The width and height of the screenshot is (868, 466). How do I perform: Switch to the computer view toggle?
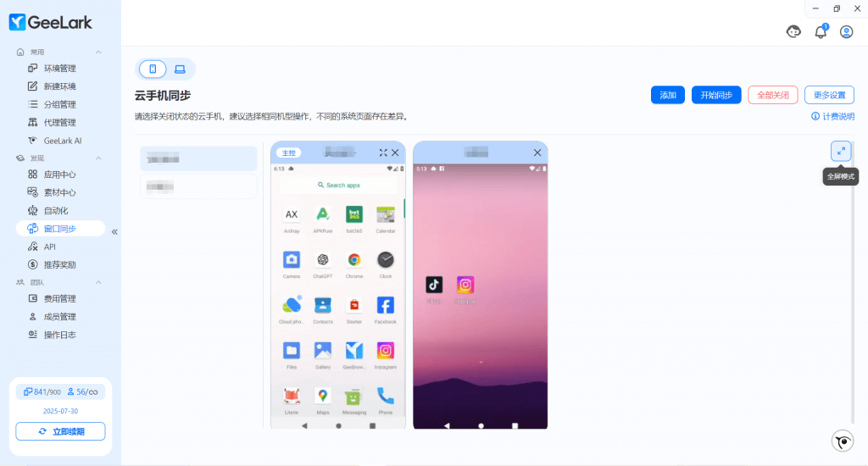click(180, 69)
